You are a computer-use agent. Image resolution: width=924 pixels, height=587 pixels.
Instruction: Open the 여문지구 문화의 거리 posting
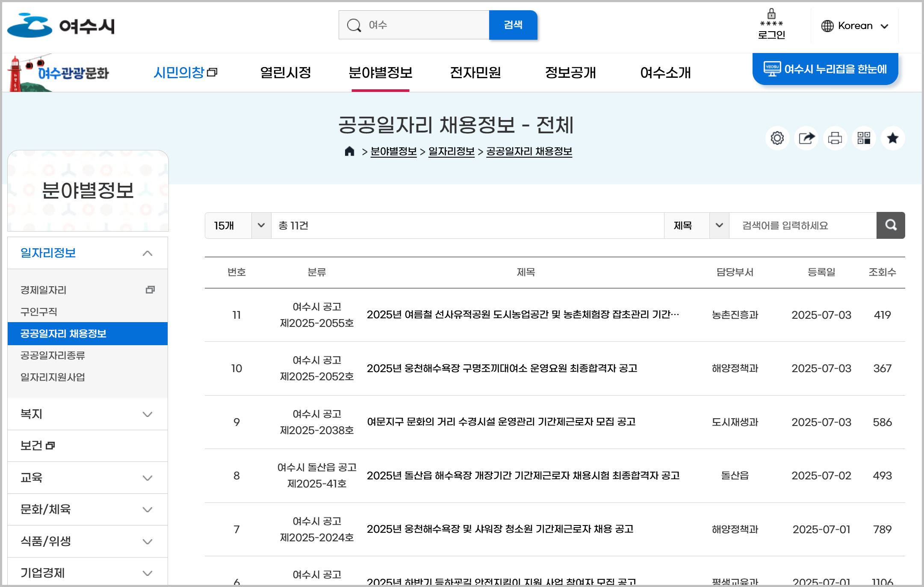pos(501,422)
